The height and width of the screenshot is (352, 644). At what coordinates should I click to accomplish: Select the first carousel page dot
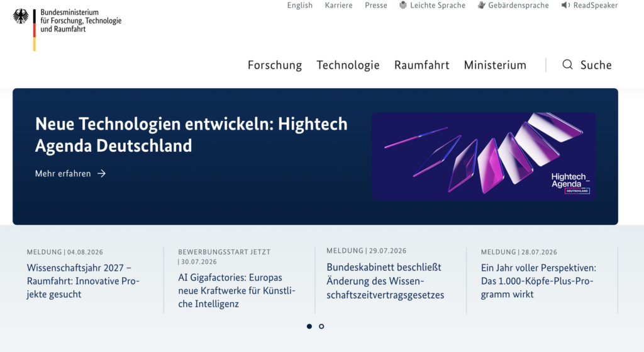(309, 327)
